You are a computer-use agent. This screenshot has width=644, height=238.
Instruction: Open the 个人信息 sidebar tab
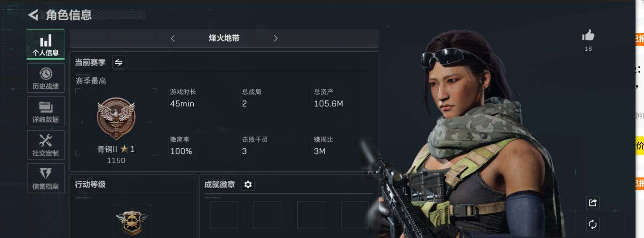click(46, 44)
